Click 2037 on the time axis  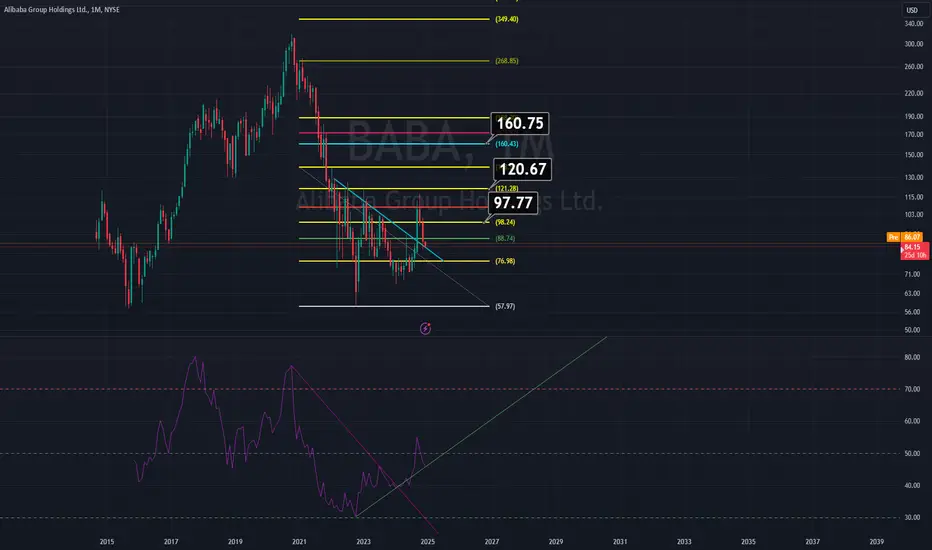point(813,542)
